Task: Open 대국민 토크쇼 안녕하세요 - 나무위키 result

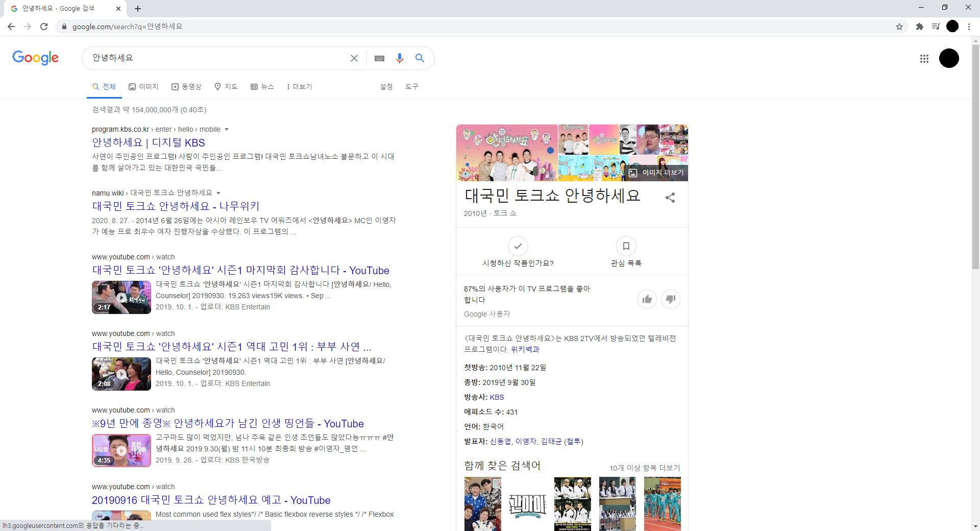Action: [176, 206]
